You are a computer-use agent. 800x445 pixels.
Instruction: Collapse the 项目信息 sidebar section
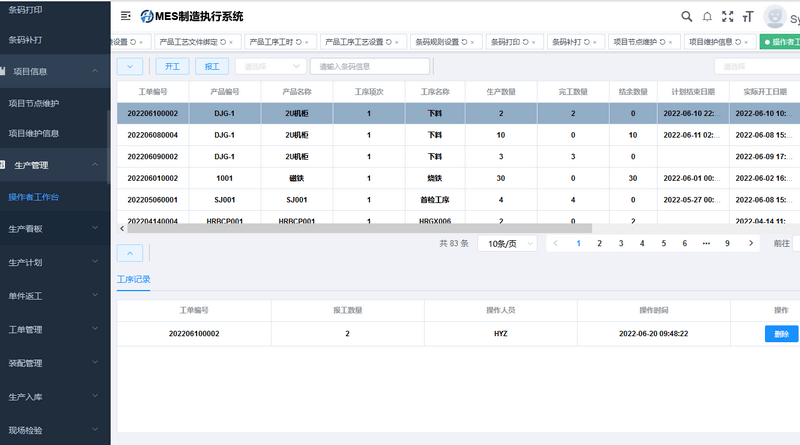(55, 71)
